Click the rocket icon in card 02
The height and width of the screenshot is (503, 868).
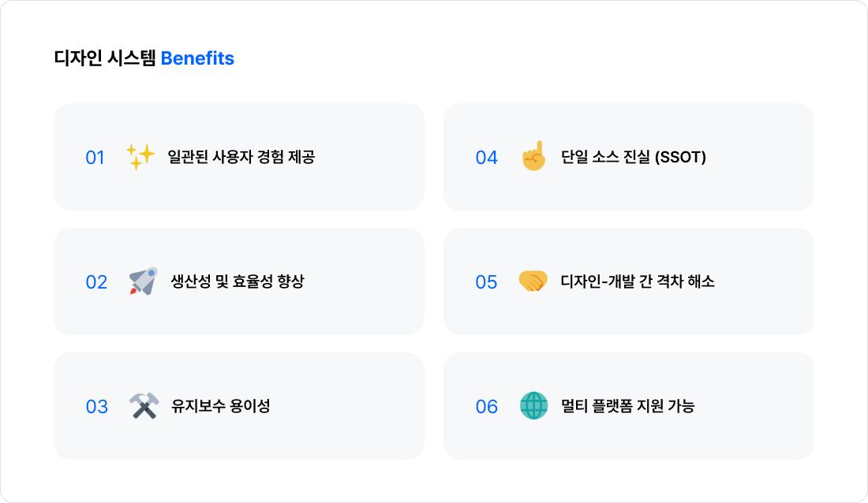pos(143,281)
